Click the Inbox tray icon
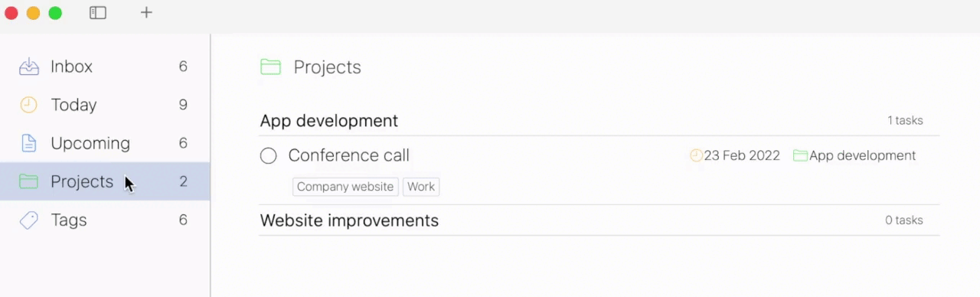 coord(29,67)
